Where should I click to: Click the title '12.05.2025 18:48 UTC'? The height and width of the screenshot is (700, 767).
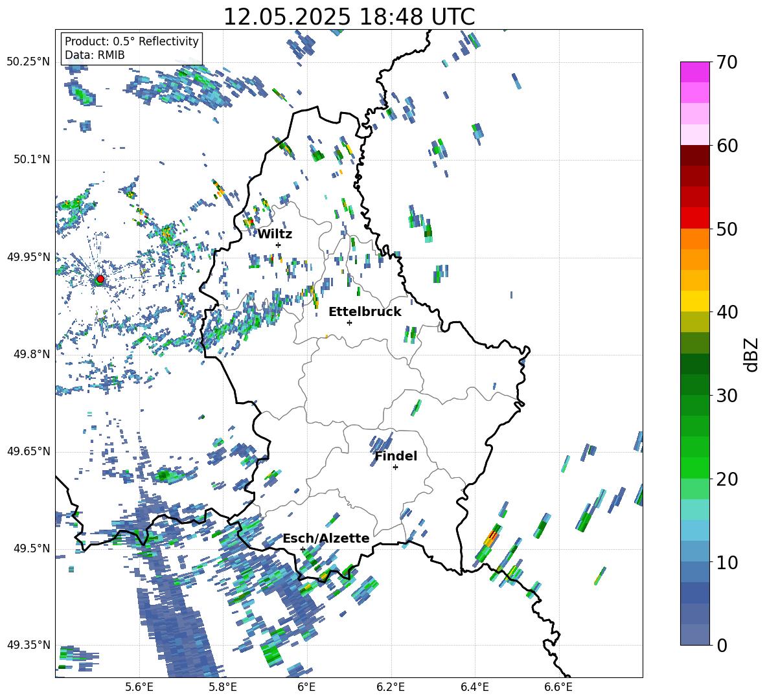[x=349, y=17]
